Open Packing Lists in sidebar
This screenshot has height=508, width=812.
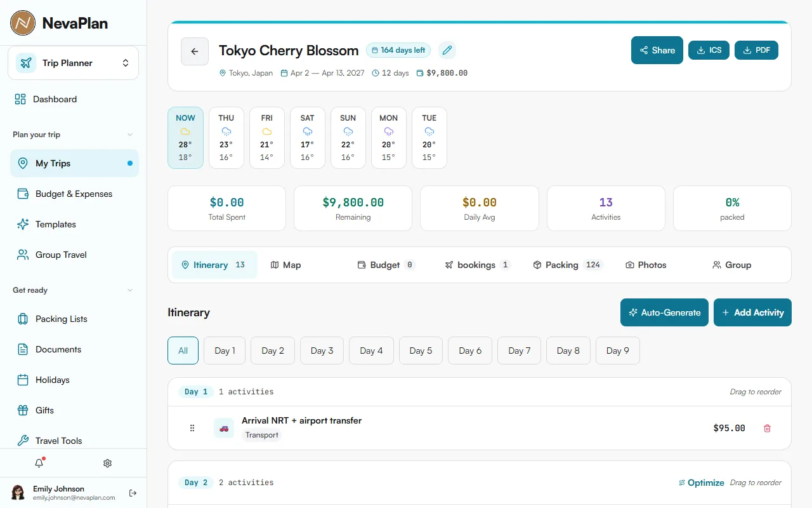point(74,319)
